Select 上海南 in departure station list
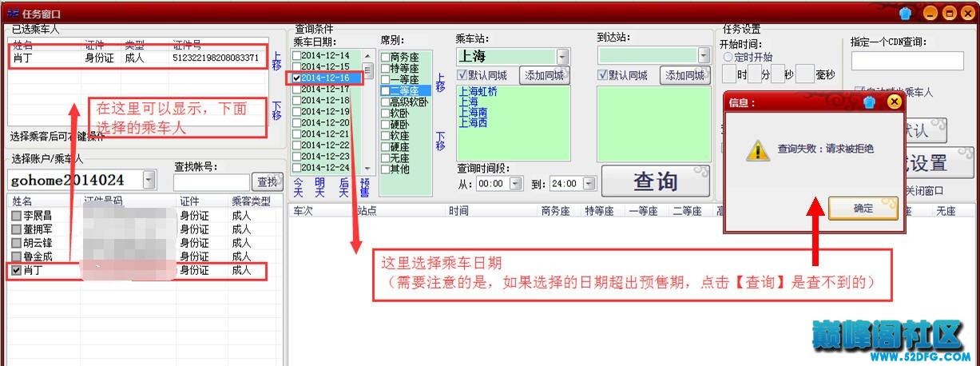980x366 pixels. click(x=473, y=113)
